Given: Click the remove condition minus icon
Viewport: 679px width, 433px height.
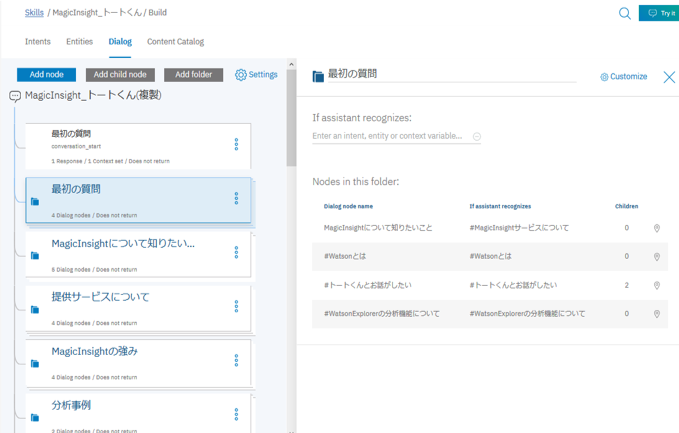Looking at the screenshot, I should [477, 136].
